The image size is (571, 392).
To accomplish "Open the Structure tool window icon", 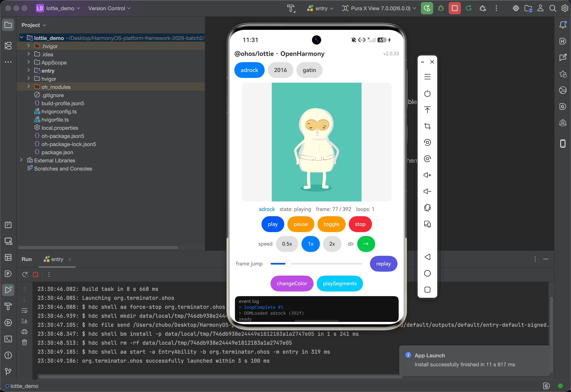I will coord(8,45).
